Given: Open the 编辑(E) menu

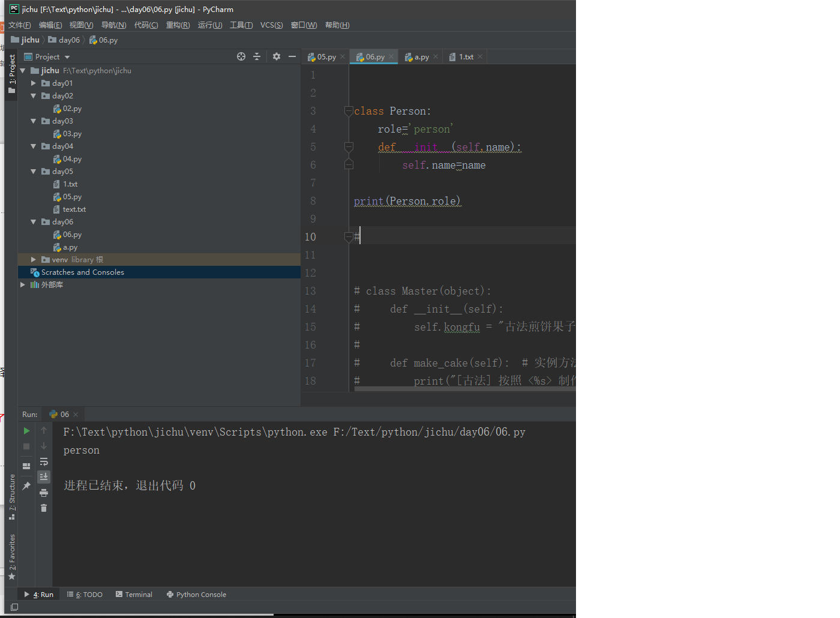Looking at the screenshot, I should point(50,25).
